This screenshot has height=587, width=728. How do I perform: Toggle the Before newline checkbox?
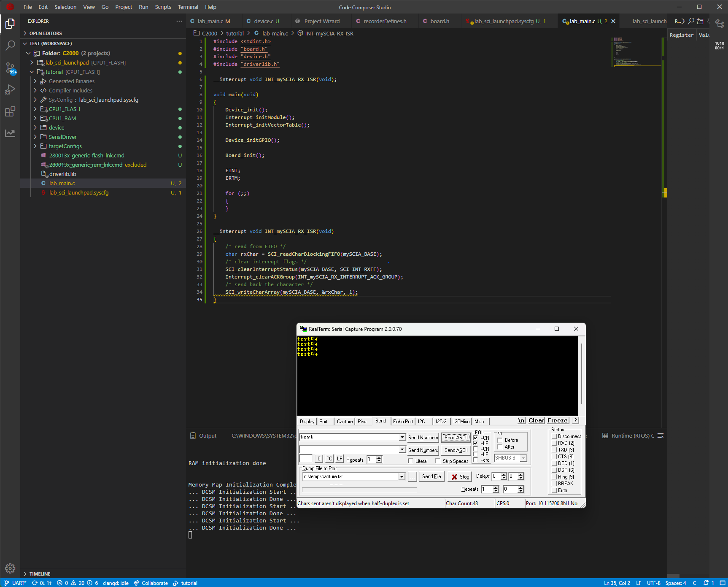(x=500, y=440)
